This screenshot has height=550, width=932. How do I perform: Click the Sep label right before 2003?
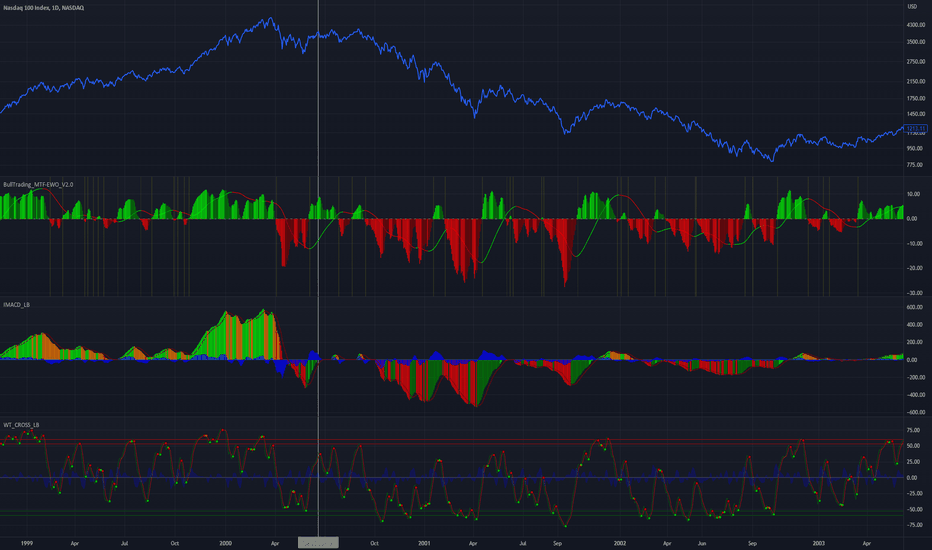pyautogui.click(x=752, y=543)
